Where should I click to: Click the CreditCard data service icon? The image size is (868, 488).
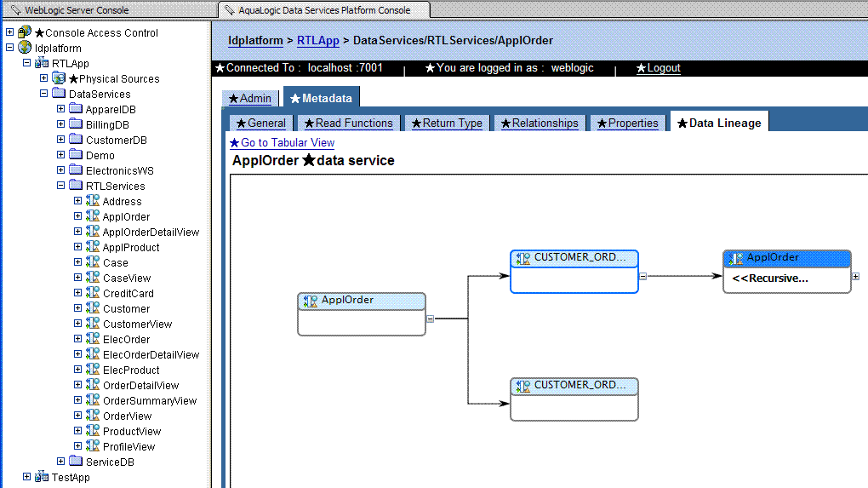(93, 292)
